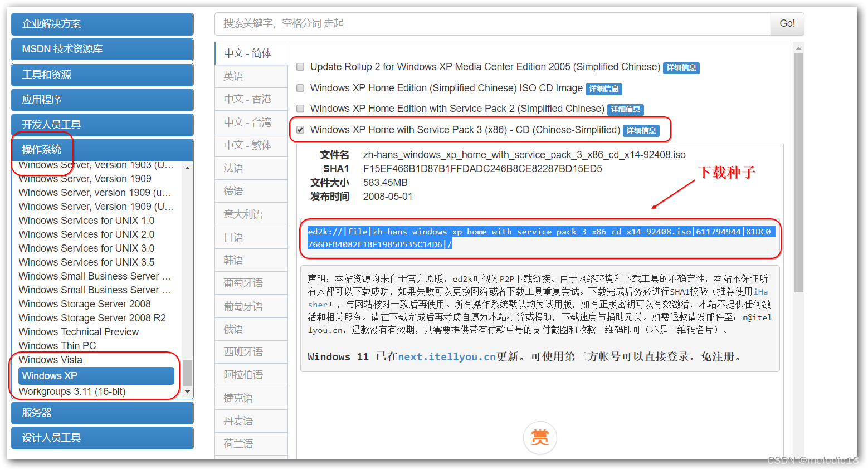Viewport: 868px width, 470px height.
Task: Click 详细信息 badge for XP Home Service Pack 3
Action: tap(641, 131)
